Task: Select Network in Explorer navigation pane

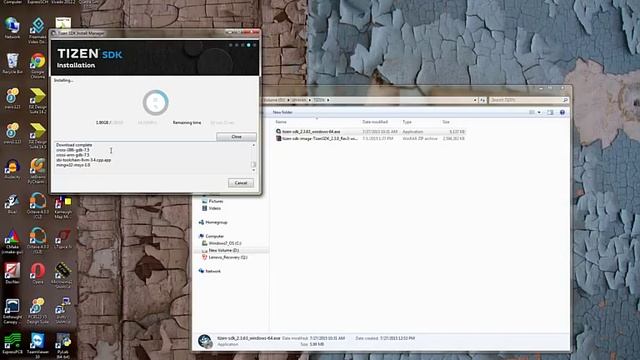Action: [209, 271]
